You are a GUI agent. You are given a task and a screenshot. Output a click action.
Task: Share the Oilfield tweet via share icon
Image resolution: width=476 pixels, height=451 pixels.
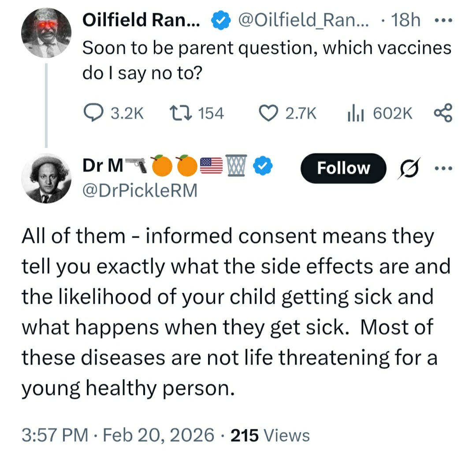point(443,113)
